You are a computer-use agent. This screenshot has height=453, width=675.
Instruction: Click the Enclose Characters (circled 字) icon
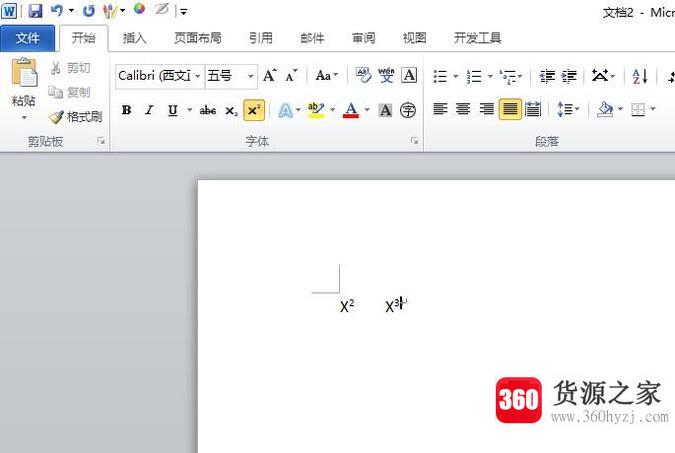point(408,111)
